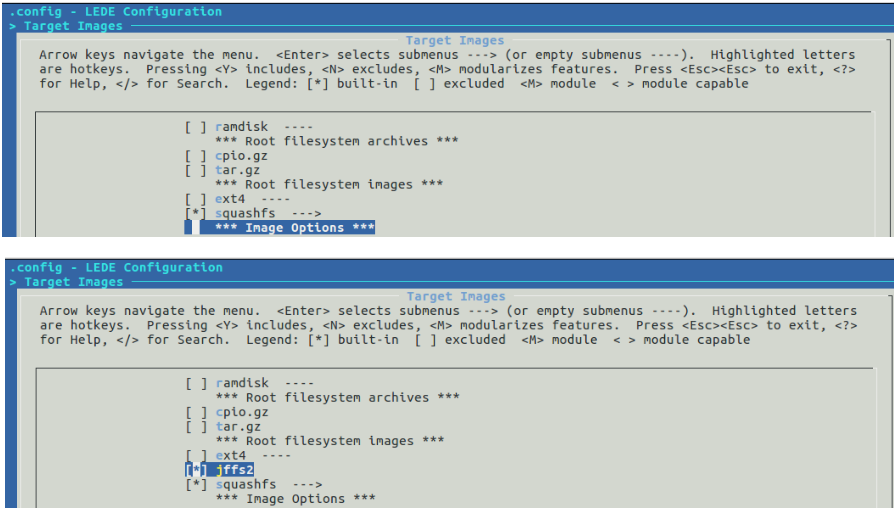
Task: Click '*** Root filesystem images ***' in the top panel
Action: click(329, 185)
